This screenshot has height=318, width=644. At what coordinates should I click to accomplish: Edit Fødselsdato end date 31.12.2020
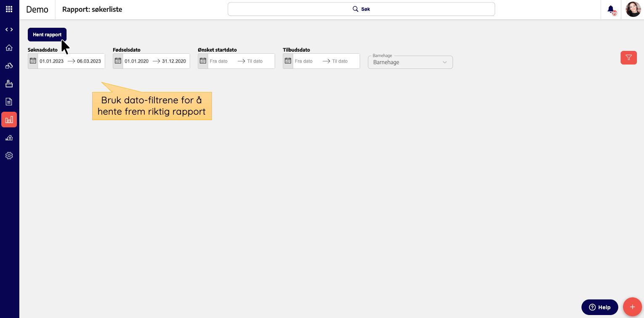pyautogui.click(x=174, y=61)
